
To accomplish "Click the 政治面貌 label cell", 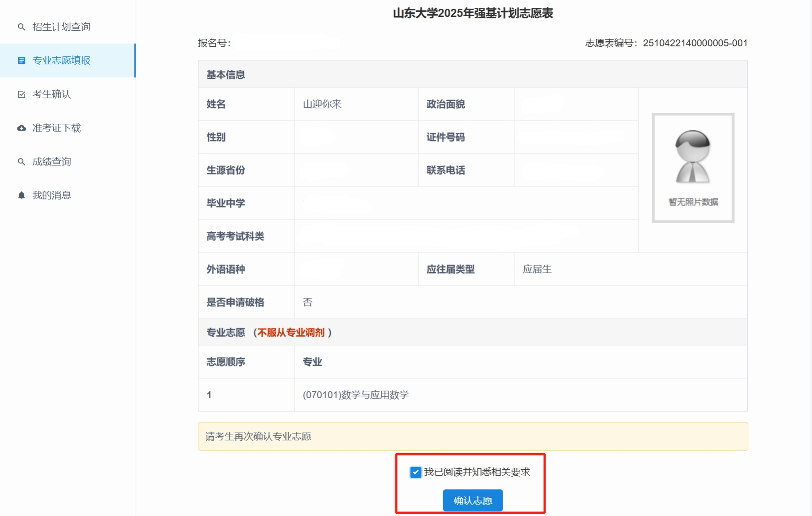I will (466, 104).
